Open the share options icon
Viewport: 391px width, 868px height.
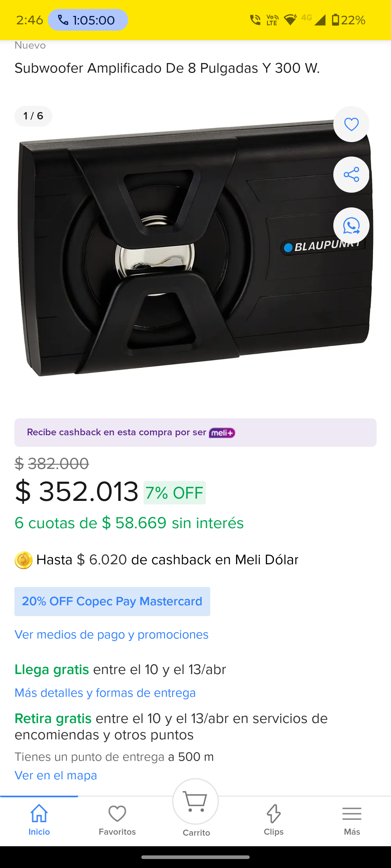(x=351, y=174)
